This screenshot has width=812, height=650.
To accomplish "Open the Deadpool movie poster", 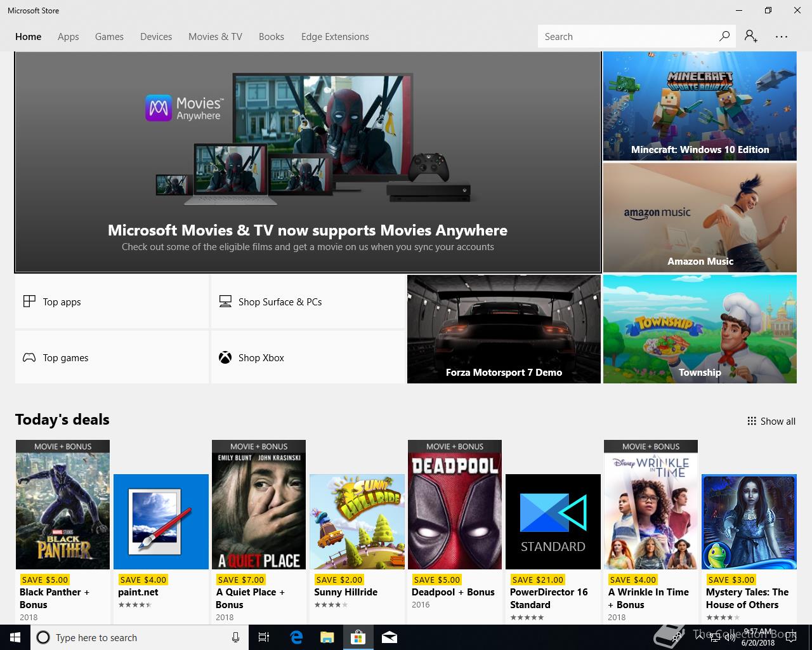I will [455, 505].
